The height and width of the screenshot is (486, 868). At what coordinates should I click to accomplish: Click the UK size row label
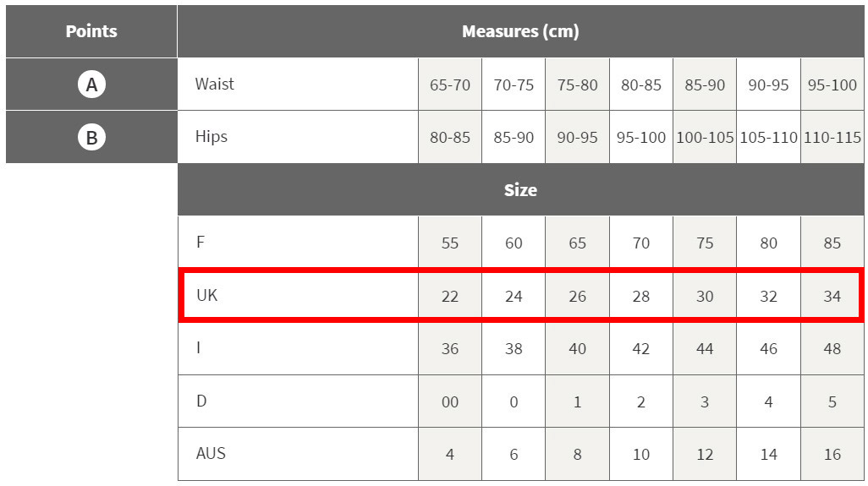pyautogui.click(x=207, y=295)
